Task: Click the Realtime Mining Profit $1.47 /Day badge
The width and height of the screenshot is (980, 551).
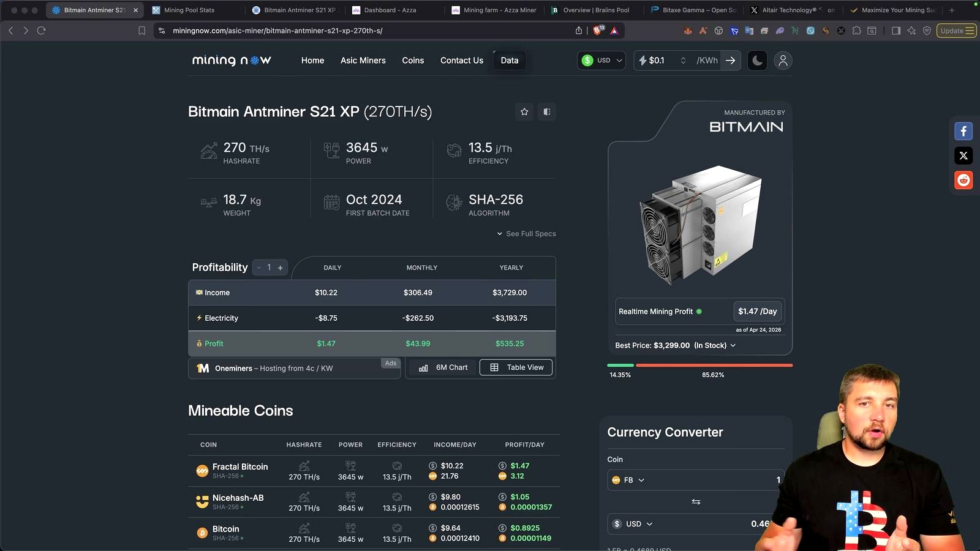Action: point(758,312)
